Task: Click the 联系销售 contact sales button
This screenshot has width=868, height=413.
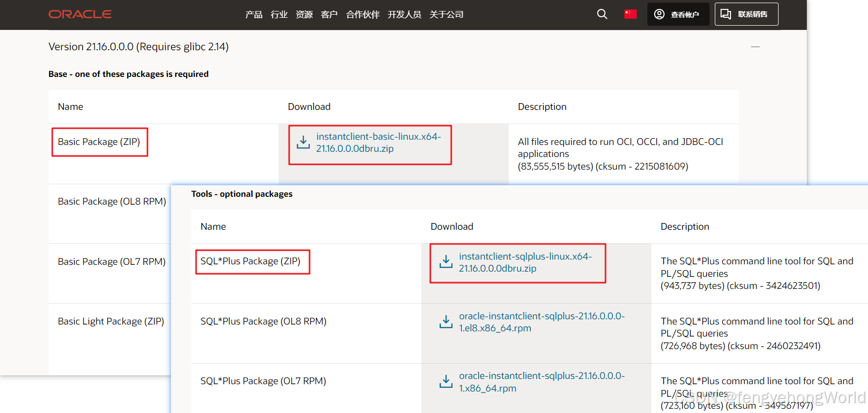Action: point(747,14)
